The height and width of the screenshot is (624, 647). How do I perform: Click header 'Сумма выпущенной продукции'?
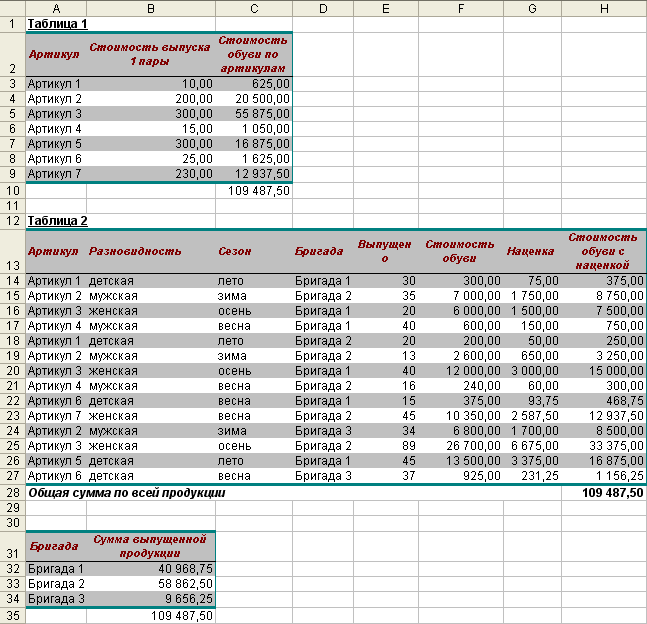[x=150, y=546]
